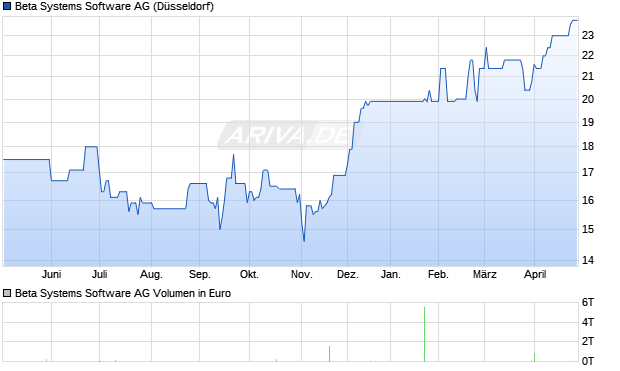
Task: Click the price axis value 23
Action: (588, 36)
